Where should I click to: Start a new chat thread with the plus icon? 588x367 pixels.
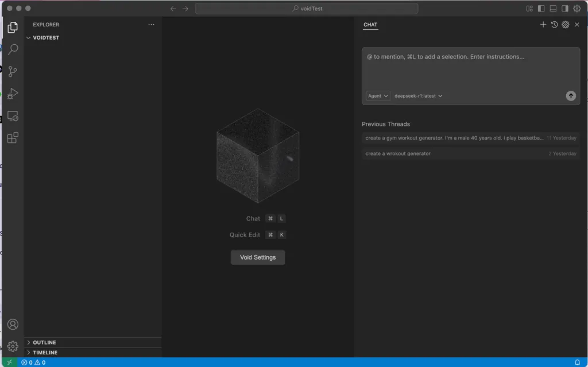point(543,25)
